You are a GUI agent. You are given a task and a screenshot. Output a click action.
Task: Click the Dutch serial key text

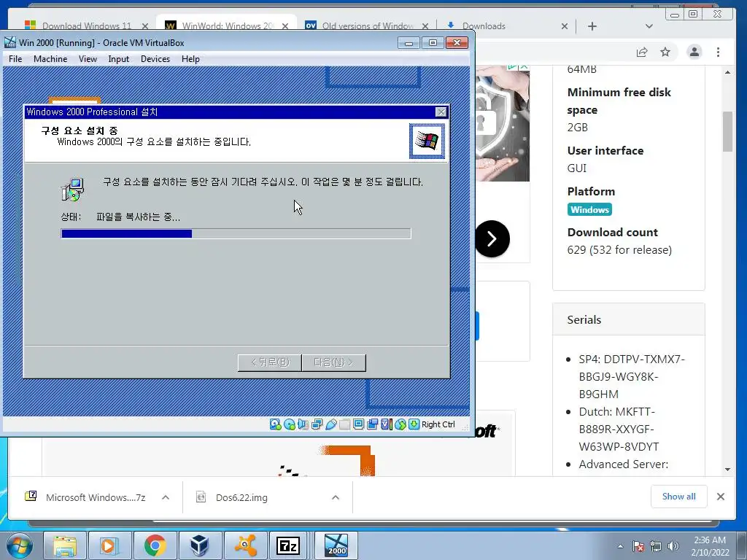click(x=619, y=429)
